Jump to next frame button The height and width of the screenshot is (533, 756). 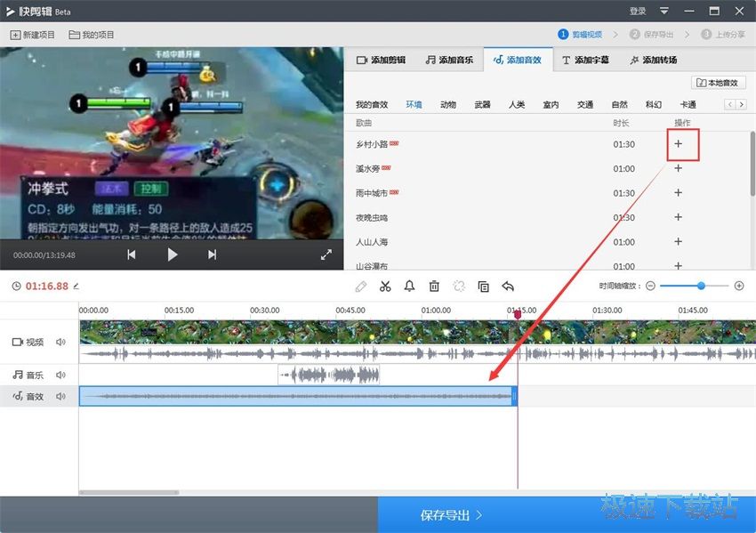click(213, 254)
